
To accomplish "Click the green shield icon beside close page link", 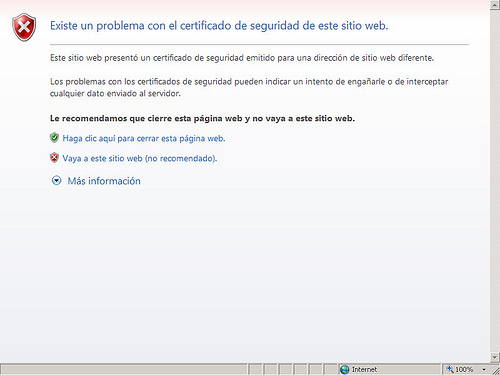I will (x=54, y=137).
